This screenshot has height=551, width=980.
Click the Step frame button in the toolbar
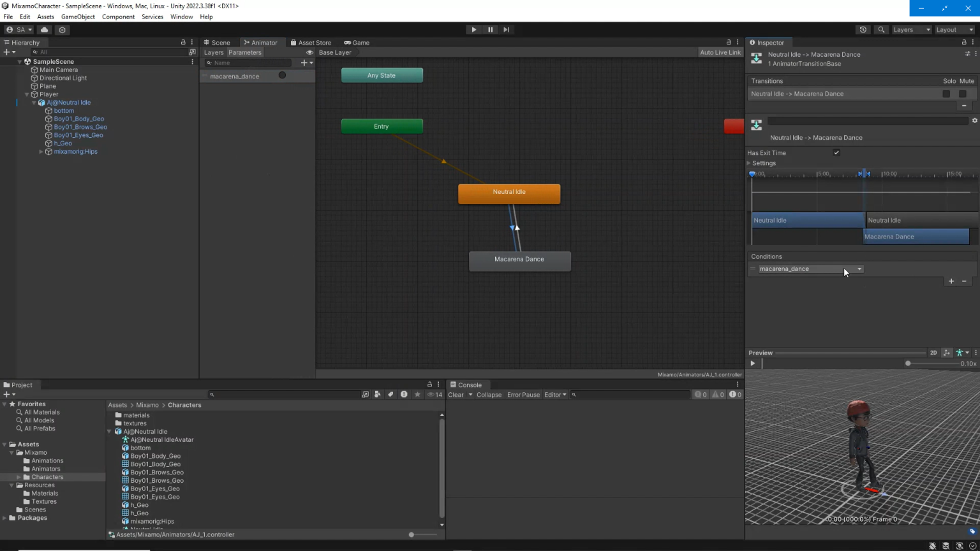[506, 29]
